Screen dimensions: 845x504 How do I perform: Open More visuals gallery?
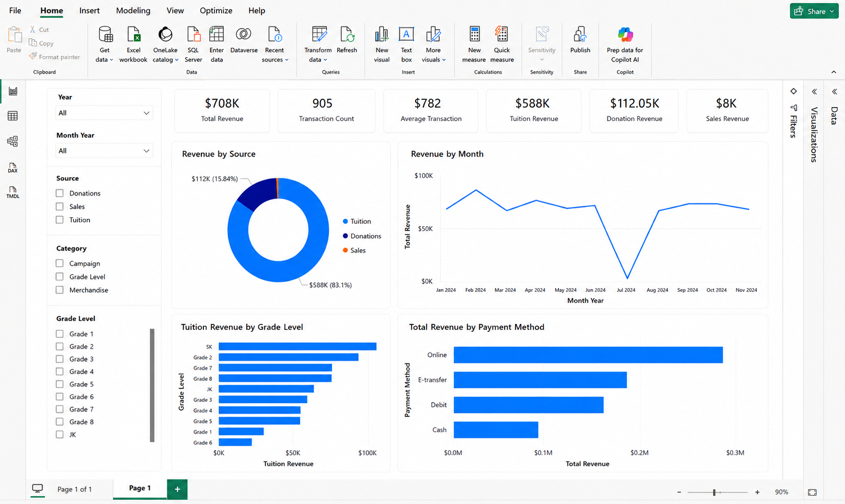(x=433, y=44)
